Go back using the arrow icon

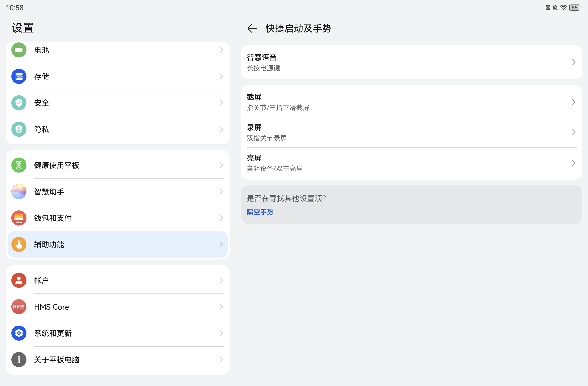(x=252, y=28)
